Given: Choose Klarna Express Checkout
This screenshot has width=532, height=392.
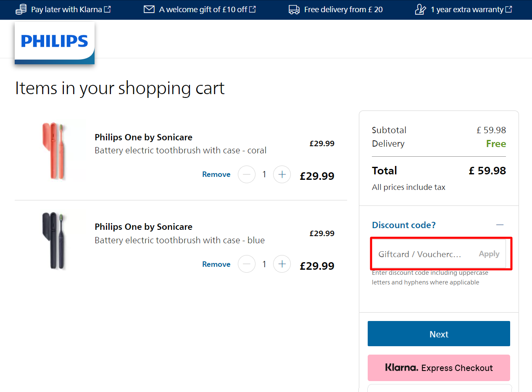Looking at the screenshot, I should (x=439, y=368).
